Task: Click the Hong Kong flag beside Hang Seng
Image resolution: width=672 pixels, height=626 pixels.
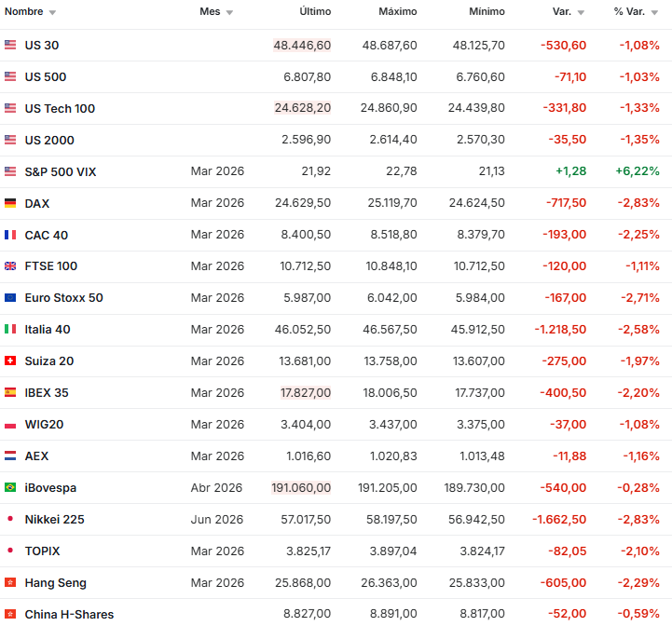Action: pyautogui.click(x=10, y=583)
